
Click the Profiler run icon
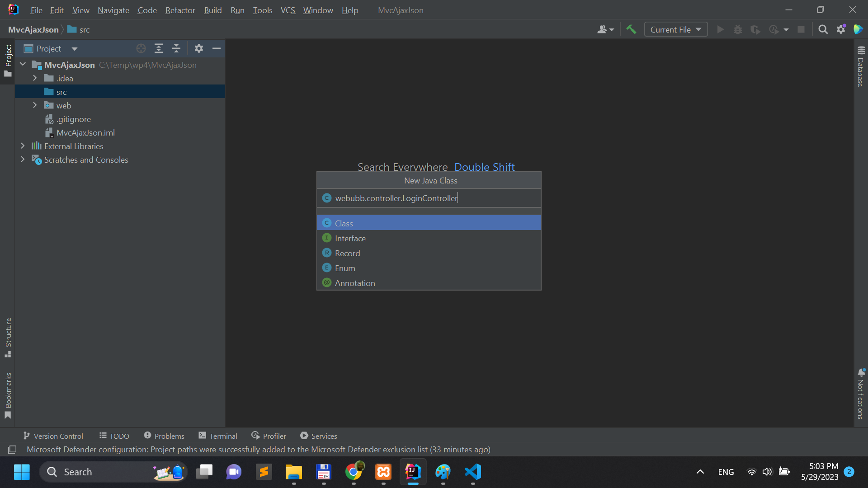coord(774,29)
